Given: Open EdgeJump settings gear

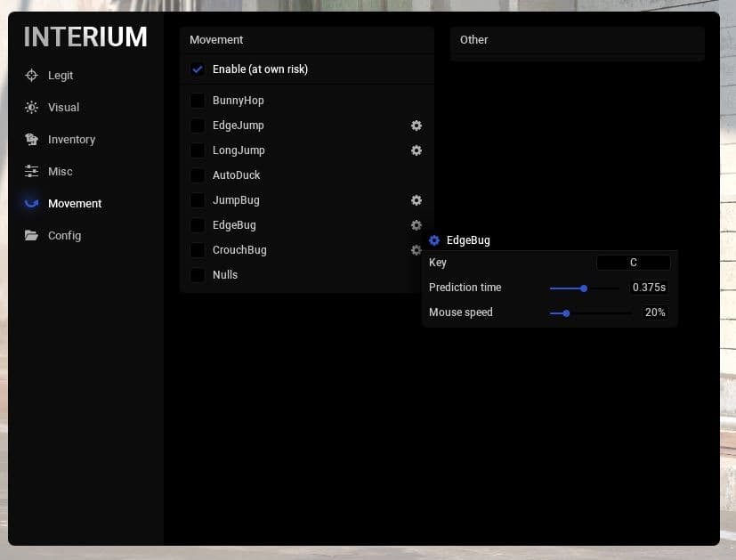Looking at the screenshot, I should point(416,126).
